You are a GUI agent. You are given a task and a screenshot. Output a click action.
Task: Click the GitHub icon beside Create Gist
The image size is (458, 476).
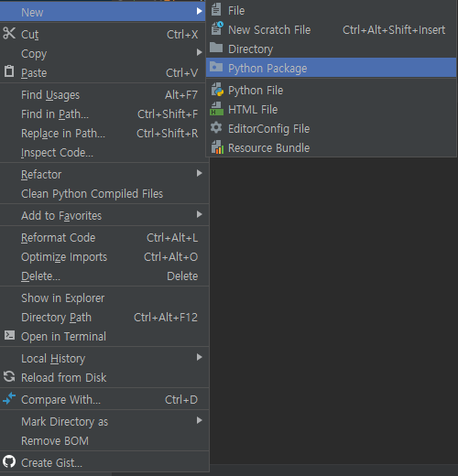click(9, 461)
